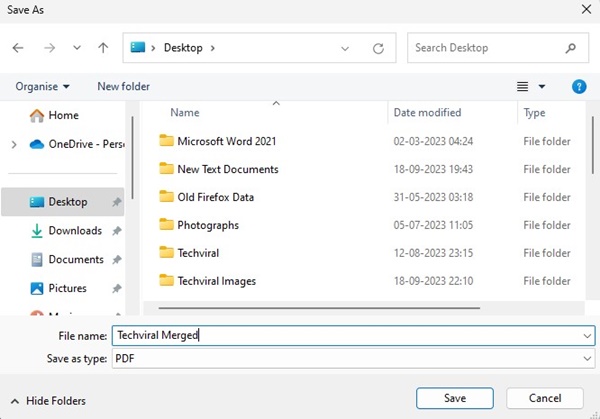Open recent locations chevron next to forward arrow
600x419 pixels.
pos(77,48)
